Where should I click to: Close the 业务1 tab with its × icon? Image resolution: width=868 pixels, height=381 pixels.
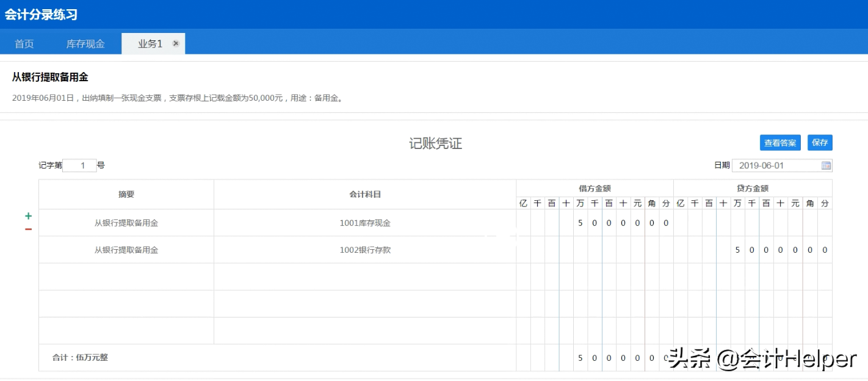[175, 43]
